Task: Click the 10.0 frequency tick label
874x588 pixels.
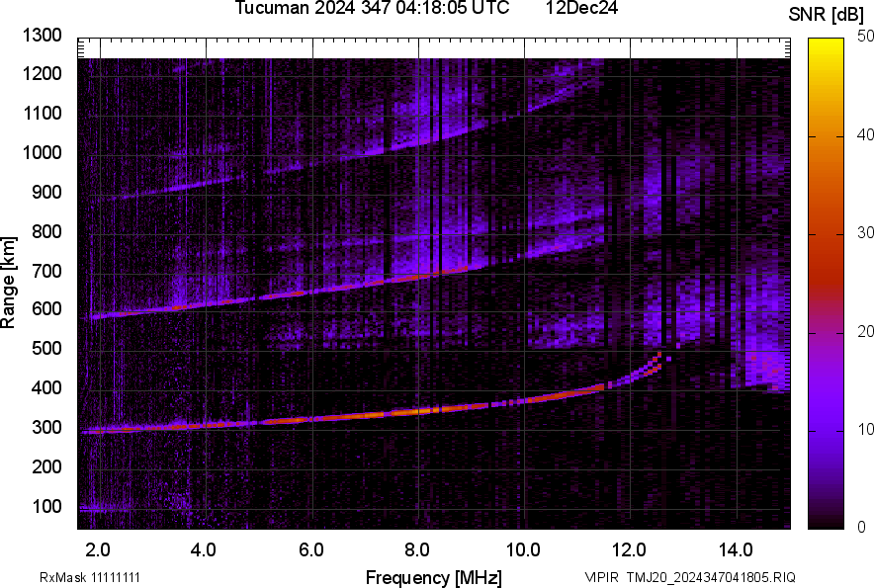Action: point(523,550)
